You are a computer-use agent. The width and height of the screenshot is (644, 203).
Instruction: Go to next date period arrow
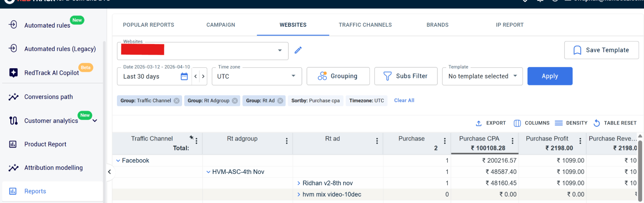[203, 76]
